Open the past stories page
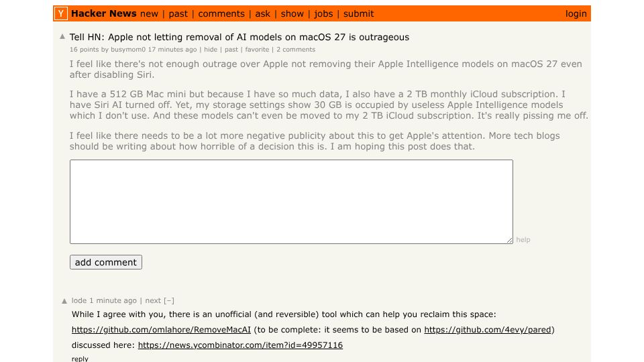 pos(178,14)
